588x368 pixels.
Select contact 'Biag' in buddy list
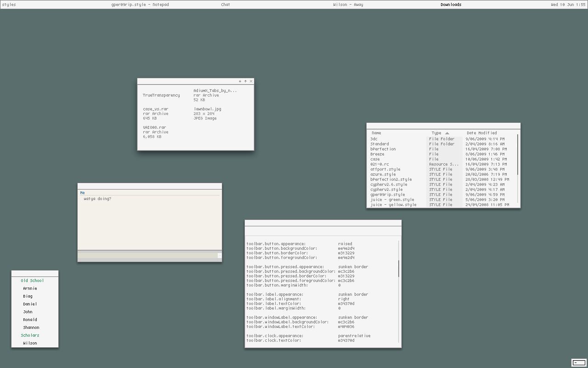point(28,296)
